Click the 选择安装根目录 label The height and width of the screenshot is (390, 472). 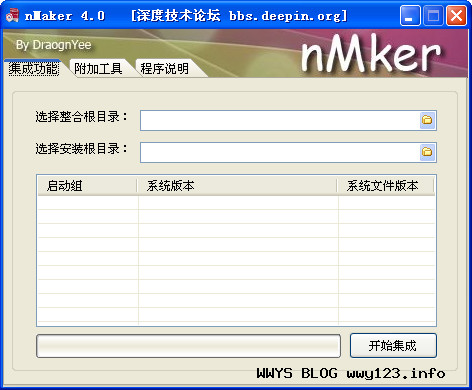coord(81,149)
